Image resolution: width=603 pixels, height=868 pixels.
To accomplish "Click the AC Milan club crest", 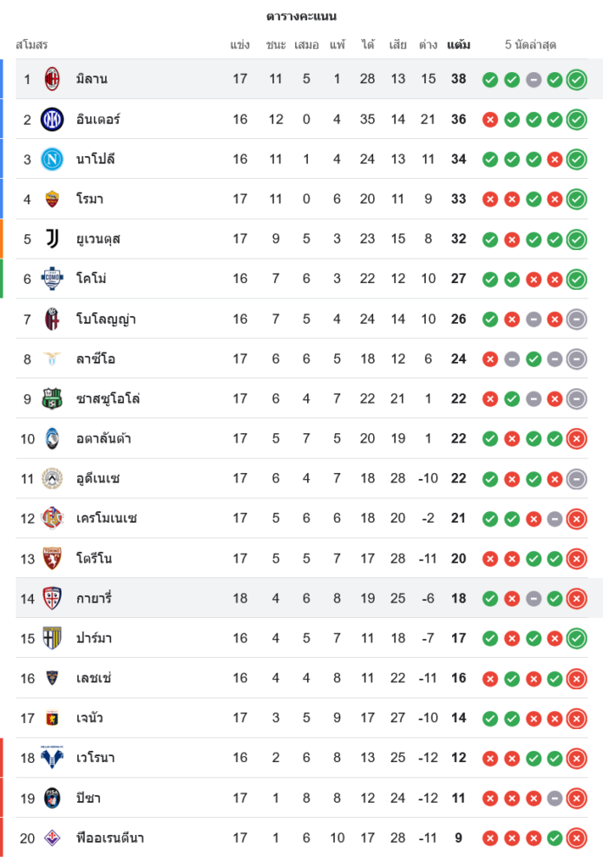I will pos(52,79).
